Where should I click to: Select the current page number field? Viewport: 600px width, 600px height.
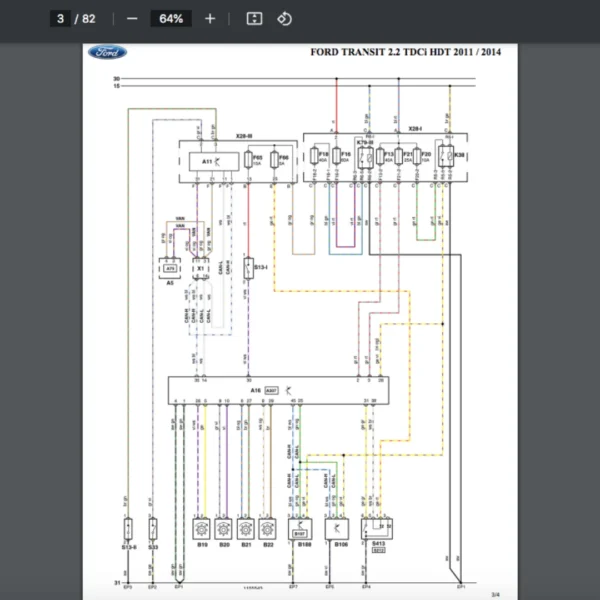click(60, 18)
